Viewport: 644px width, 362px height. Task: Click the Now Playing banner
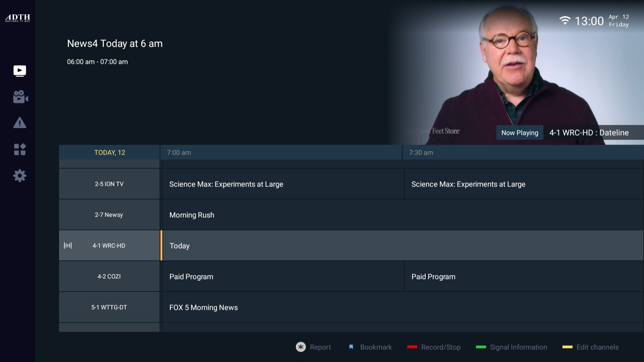click(x=520, y=133)
